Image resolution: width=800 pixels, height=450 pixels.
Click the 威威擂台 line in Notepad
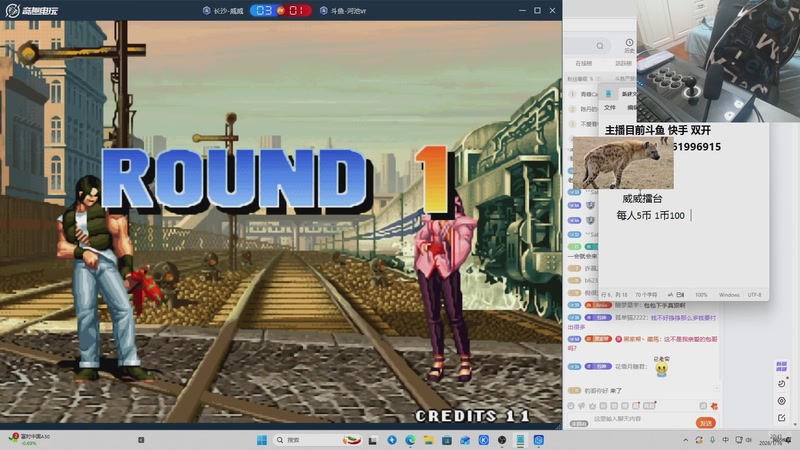[x=642, y=198]
